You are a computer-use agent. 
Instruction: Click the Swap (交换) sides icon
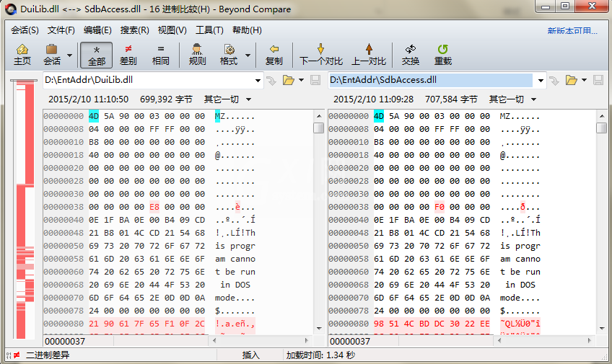click(410, 55)
